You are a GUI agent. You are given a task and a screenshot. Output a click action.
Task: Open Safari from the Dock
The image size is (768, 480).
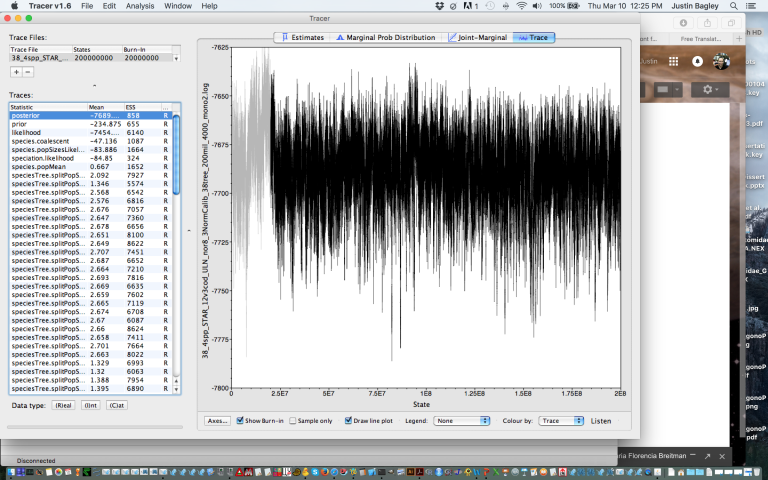334,473
